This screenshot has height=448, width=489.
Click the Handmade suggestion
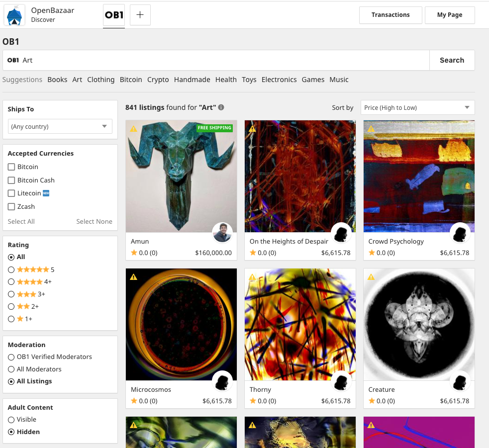pyautogui.click(x=192, y=80)
